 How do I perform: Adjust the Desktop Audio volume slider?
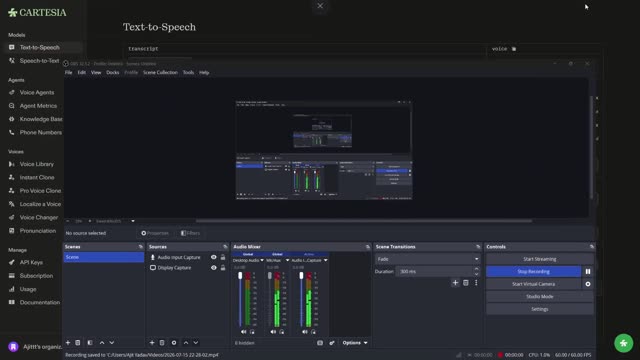click(x=240, y=299)
